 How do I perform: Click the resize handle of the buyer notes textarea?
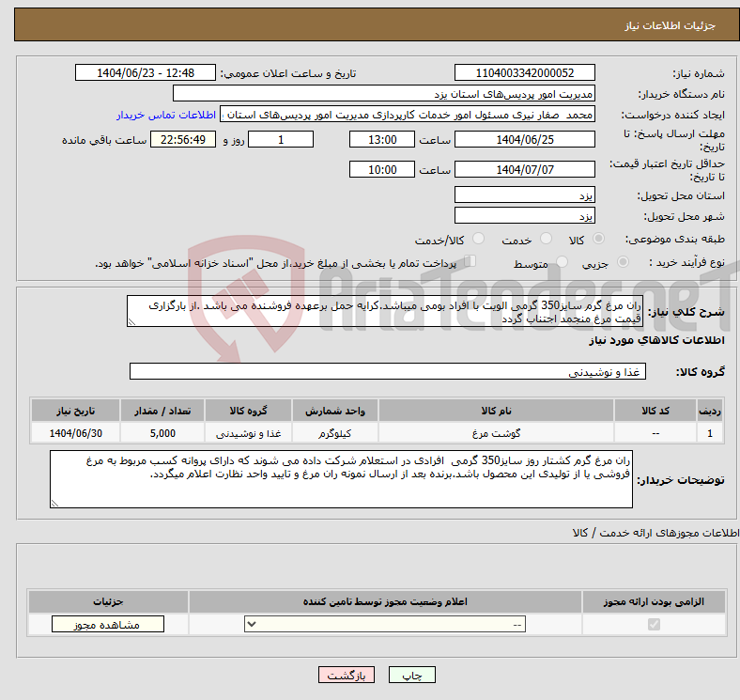pos(54,504)
